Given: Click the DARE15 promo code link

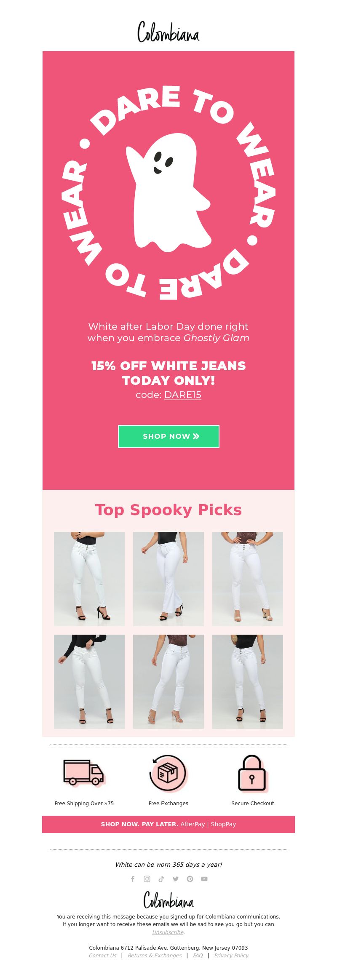Looking at the screenshot, I should (183, 395).
